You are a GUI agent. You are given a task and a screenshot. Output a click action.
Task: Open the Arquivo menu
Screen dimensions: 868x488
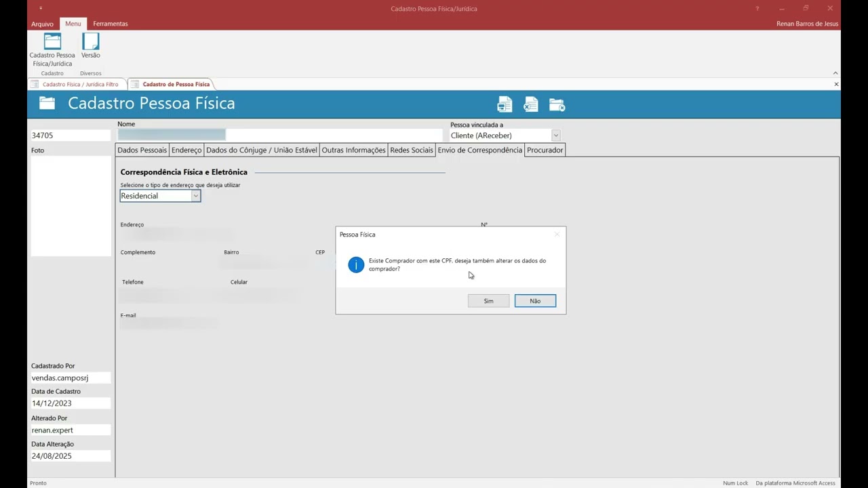click(x=42, y=24)
